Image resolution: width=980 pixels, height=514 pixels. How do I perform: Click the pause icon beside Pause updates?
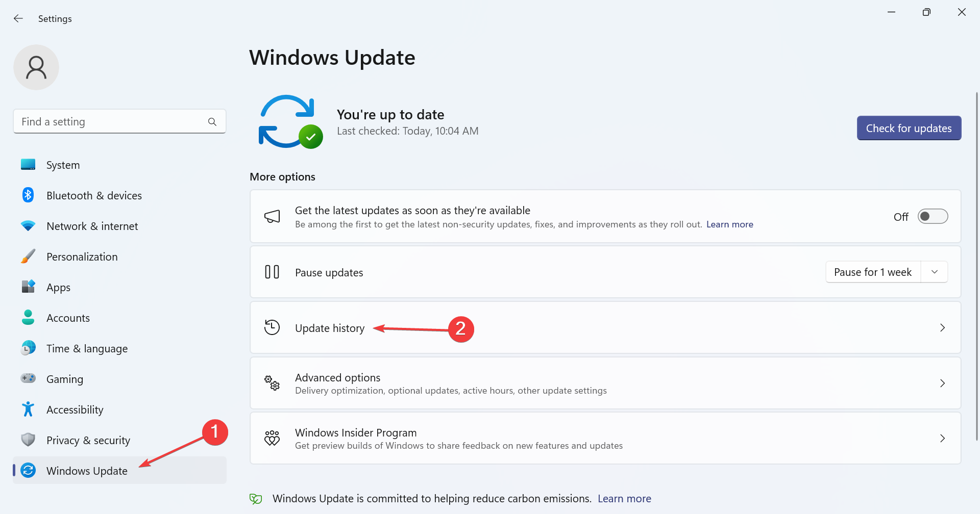click(x=272, y=272)
